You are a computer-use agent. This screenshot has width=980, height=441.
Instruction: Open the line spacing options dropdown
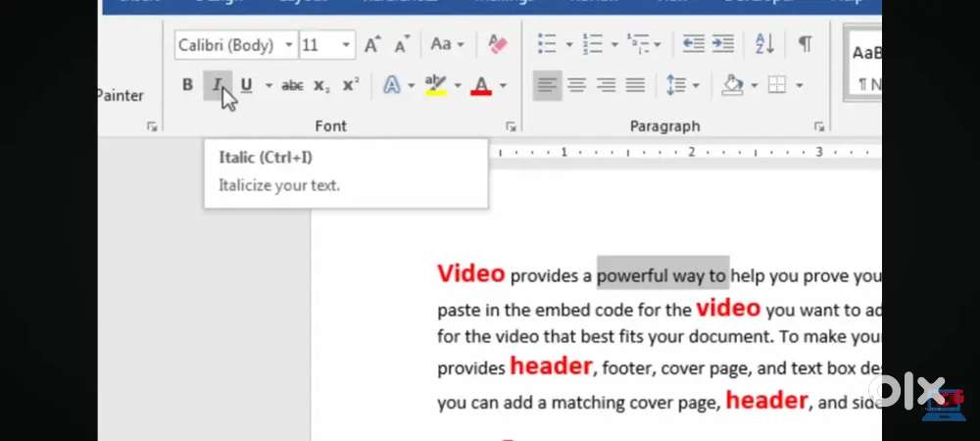682,86
